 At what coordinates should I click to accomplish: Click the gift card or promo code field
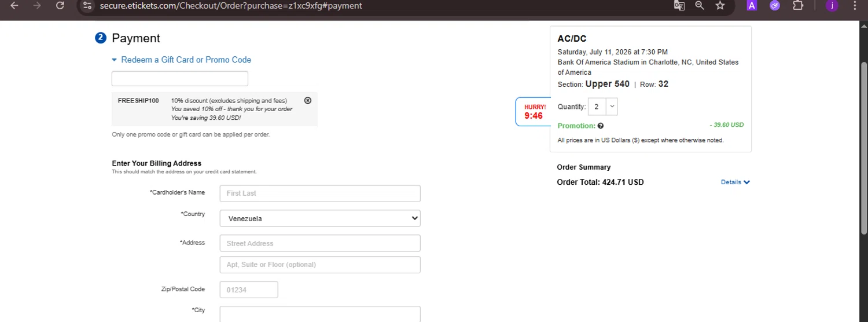click(180, 79)
